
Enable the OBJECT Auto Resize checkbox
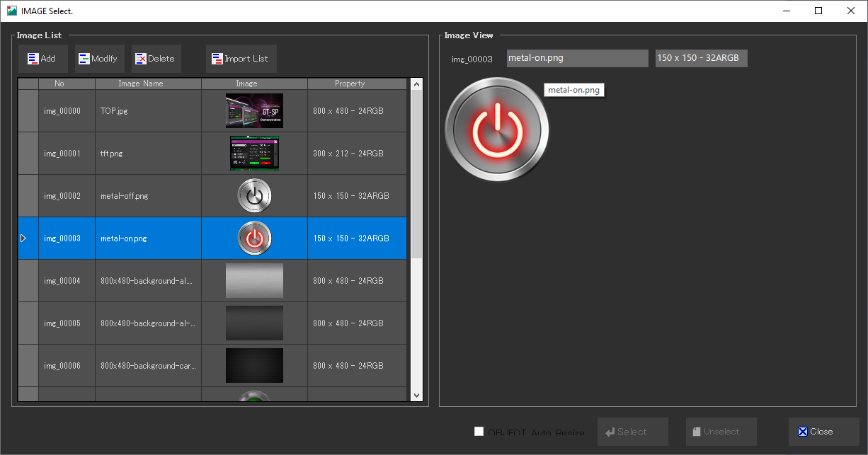click(479, 432)
